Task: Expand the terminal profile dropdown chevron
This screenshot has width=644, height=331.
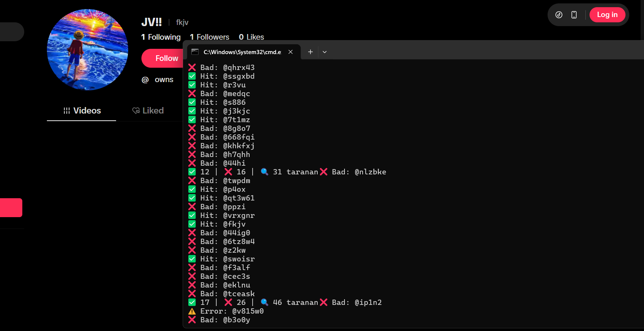Action: point(324,52)
